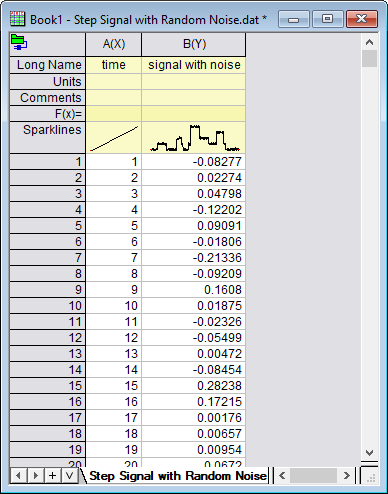
Task: Click time cell in row 7
Action: pyautogui.click(x=114, y=258)
